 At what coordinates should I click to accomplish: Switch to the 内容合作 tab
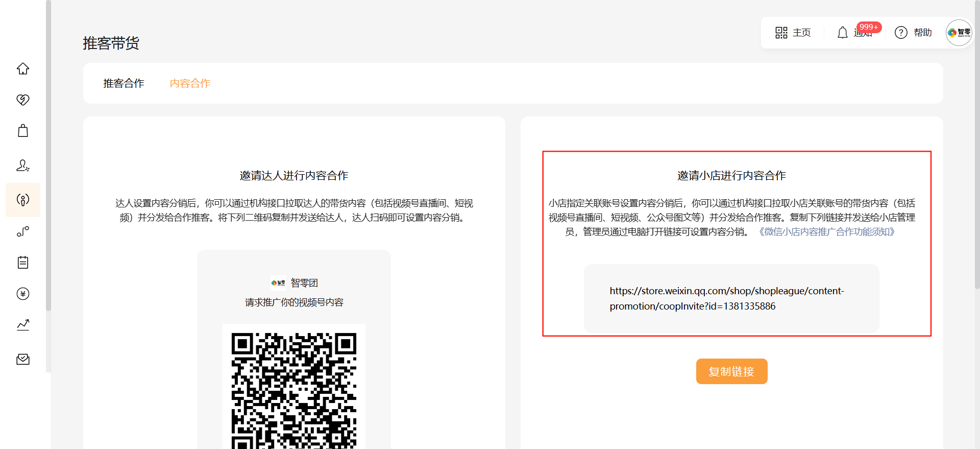(190, 83)
